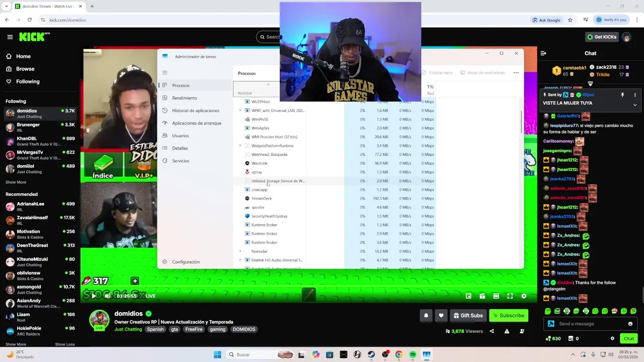The width and height of the screenshot is (644, 362).
Task: Click the FreeFire tag
Action: (194, 329)
